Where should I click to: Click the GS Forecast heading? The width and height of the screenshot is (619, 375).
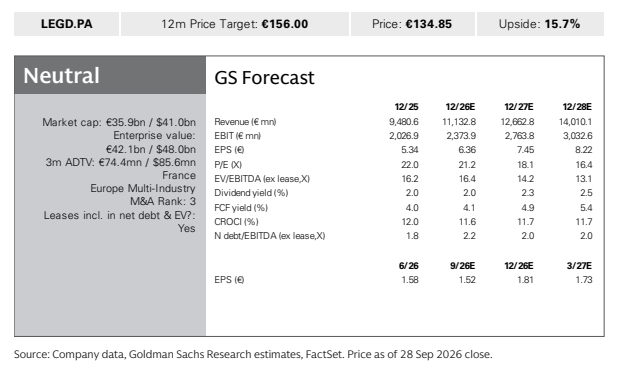[x=264, y=78]
